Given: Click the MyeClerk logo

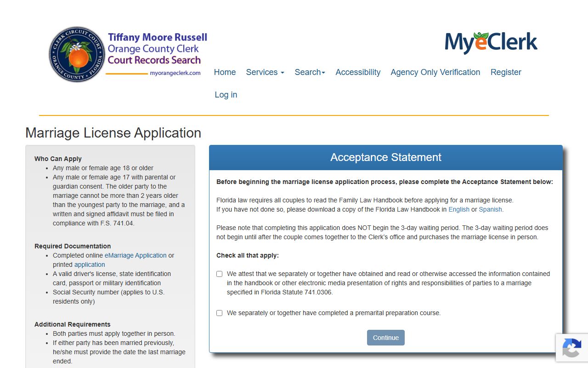Looking at the screenshot, I should 491,43.
